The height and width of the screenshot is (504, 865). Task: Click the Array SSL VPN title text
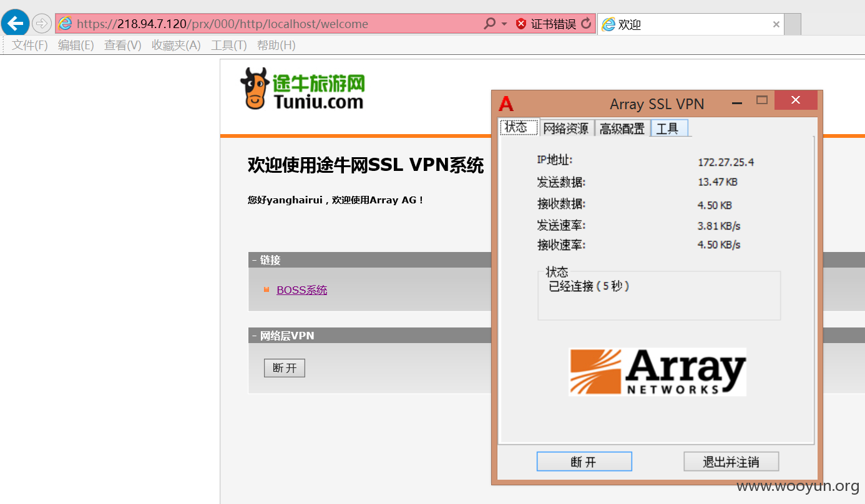(x=657, y=104)
